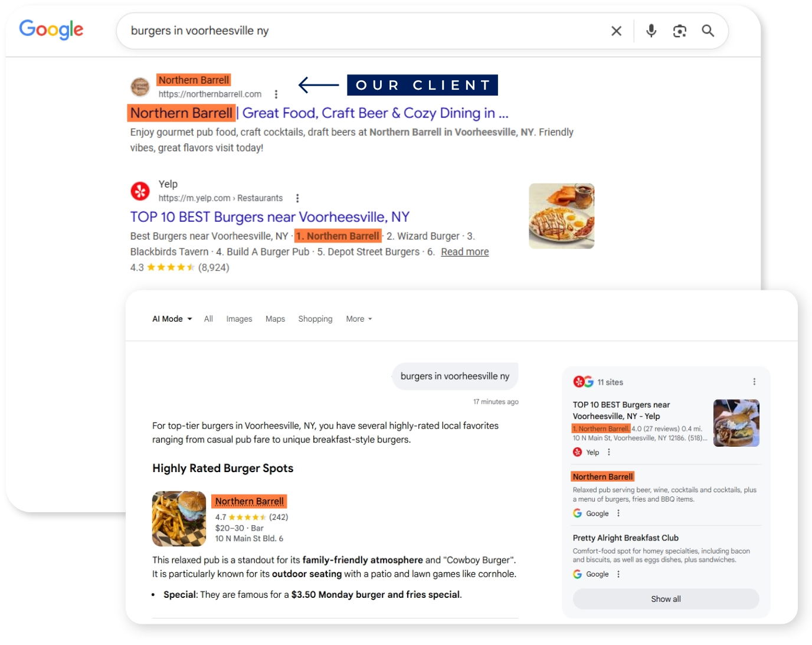This screenshot has width=812, height=645.
Task: Open the Images tab
Action: pyautogui.click(x=239, y=319)
